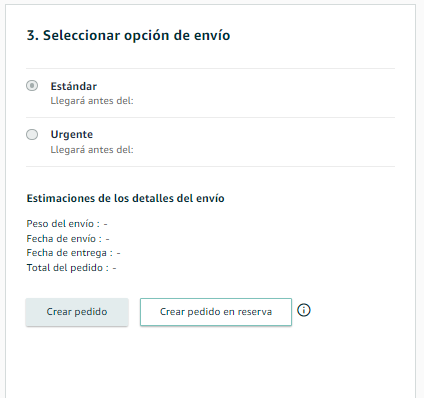This screenshot has width=424, height=398.
Task: Choose shipping by clicking the Urgente label
Action: [x=72, y=135]
